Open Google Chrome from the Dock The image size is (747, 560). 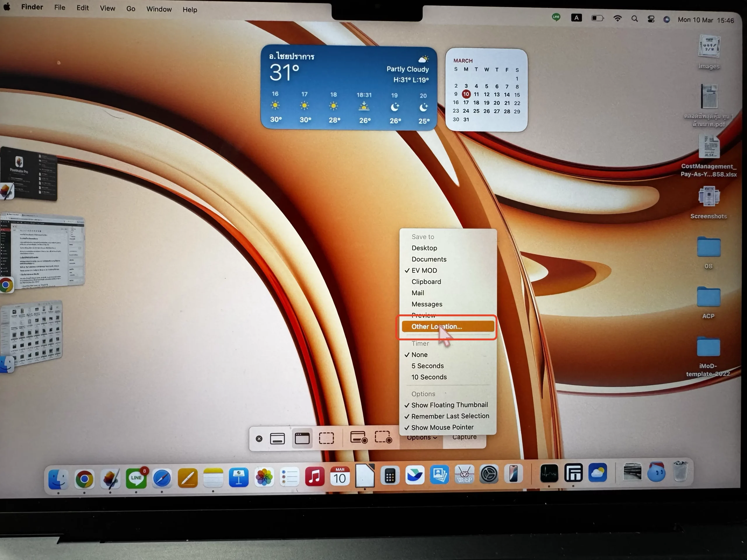coord(84,479)
